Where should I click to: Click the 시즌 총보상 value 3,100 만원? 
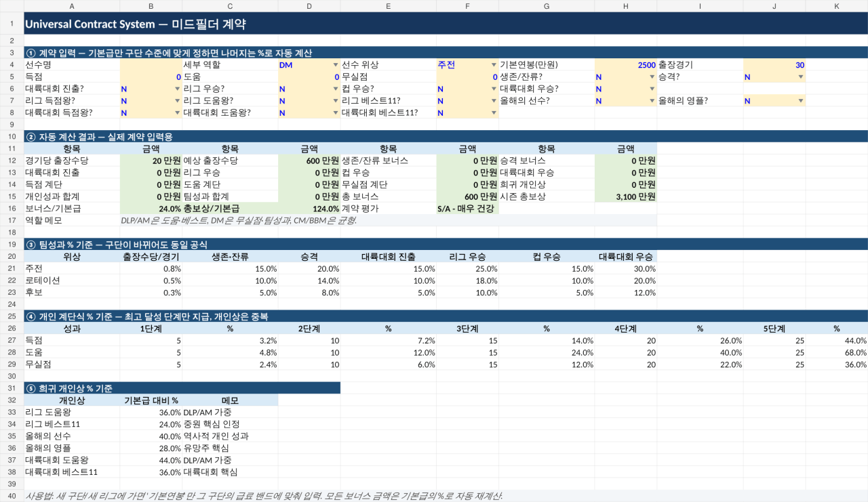coord(625,196)
